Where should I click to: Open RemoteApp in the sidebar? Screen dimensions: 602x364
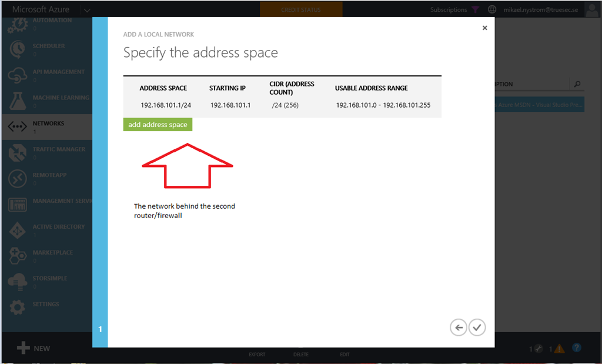point(47,179)
